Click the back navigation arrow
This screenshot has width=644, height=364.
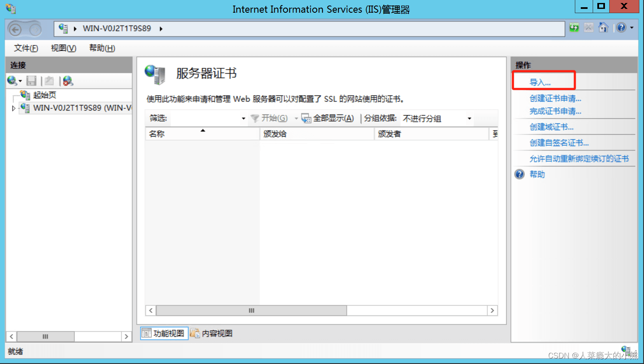click(x=15, y=29)
